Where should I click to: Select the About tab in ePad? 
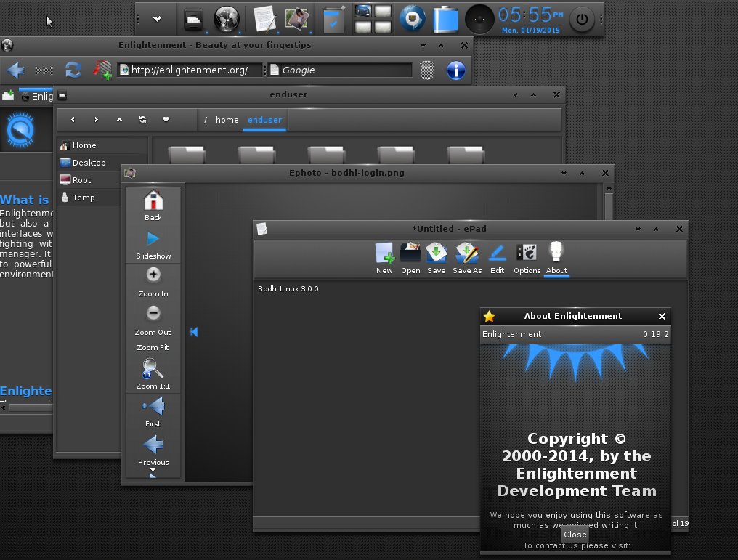click(556, 258)
